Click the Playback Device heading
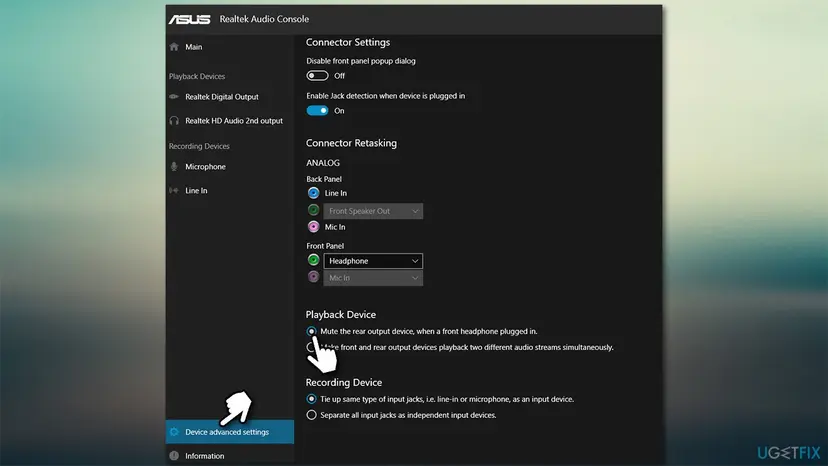828x466 pixels. (x=341, y=314)
